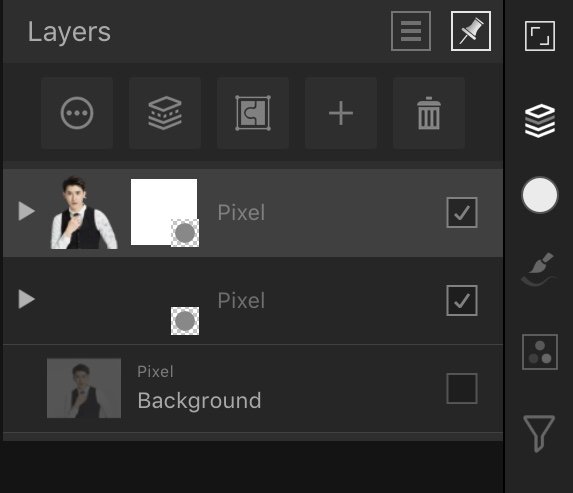Uncheck visibility of second Pixel layer
This screenshot has width=573, height=493.
(462, 300)
